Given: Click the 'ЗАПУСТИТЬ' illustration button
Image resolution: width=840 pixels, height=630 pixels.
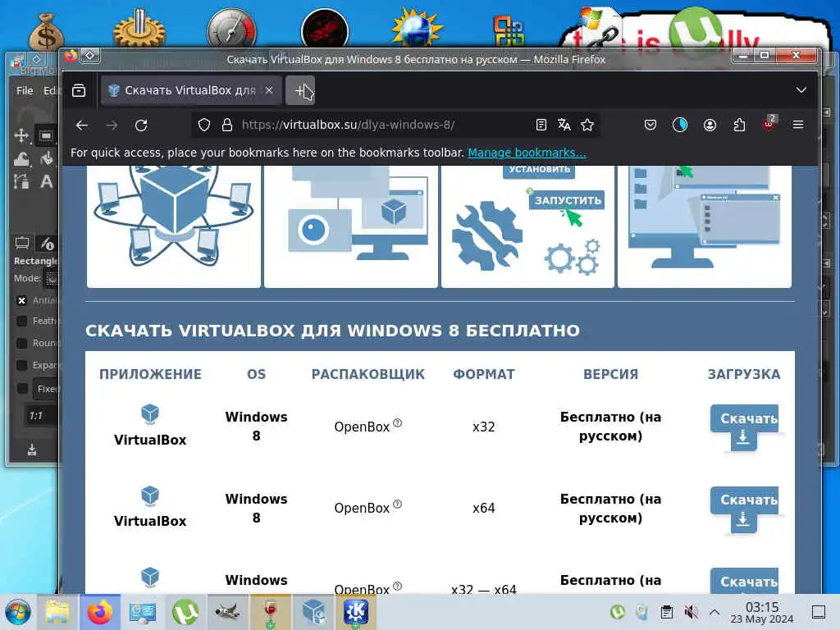Looking at the screenshot, I should point(568,200).
